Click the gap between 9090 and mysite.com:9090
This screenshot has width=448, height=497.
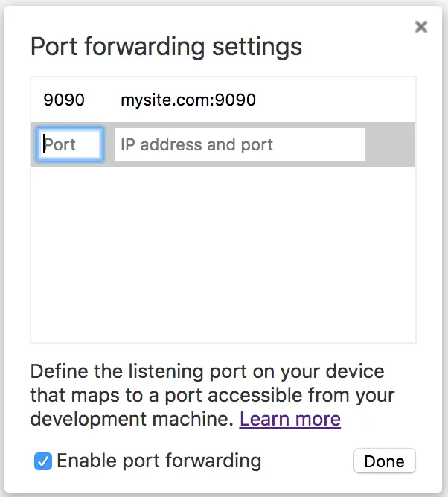[103, 100]
